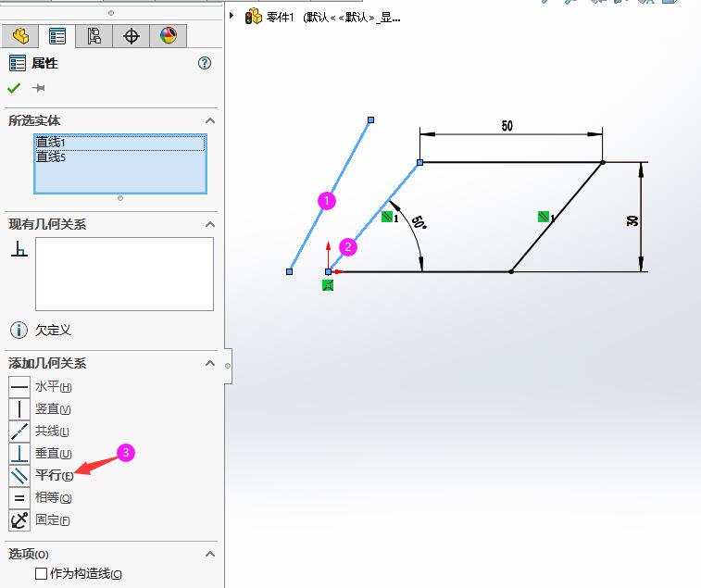Viewport: 701px width, 588px height.
Task: Click the existing relations perpendicular symbol icon
Action: (19, 248)
